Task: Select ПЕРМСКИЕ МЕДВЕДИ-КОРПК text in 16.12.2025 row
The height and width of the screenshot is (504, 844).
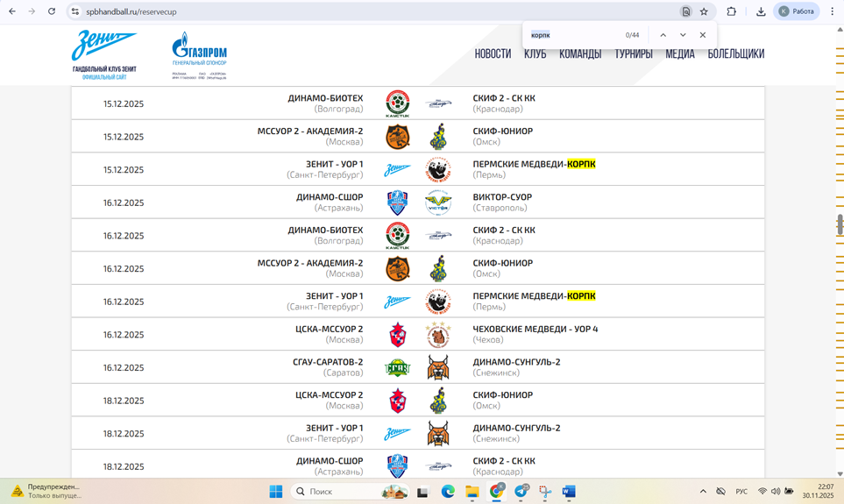Action: click(534, 296)
